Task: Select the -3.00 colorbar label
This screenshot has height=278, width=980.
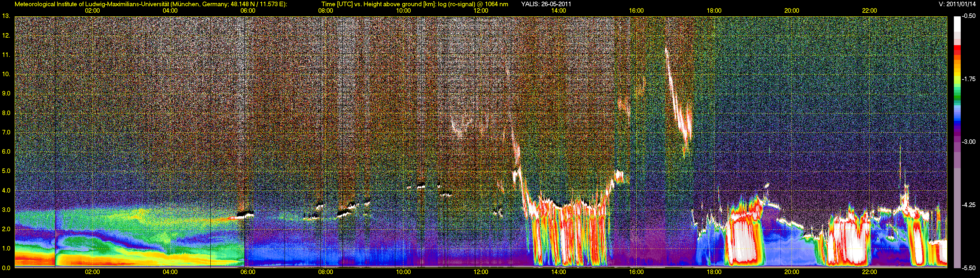Action: (969, 142)
